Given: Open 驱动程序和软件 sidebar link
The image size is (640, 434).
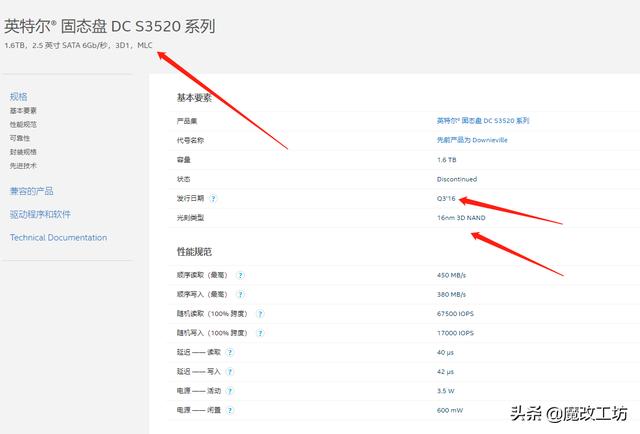Looking at the screenshot, I should (40, 214).
